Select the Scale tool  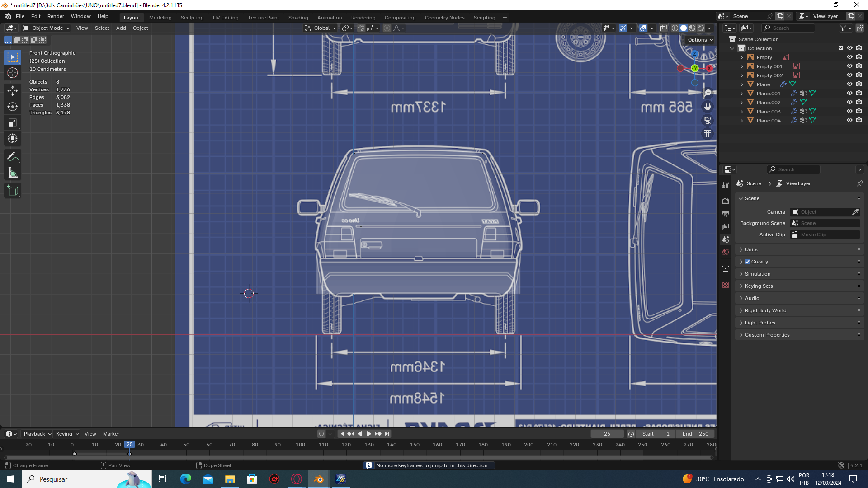(x=13, y=123)
